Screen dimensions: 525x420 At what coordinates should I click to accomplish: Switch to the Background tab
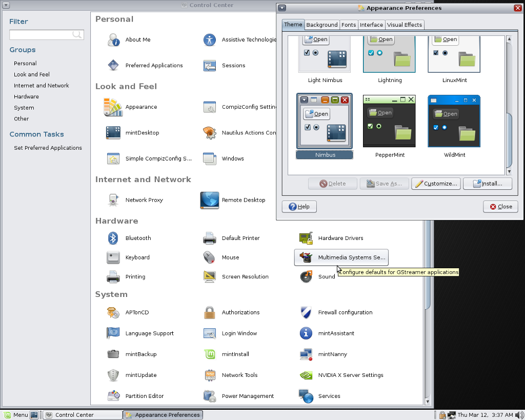click(322, 25)
